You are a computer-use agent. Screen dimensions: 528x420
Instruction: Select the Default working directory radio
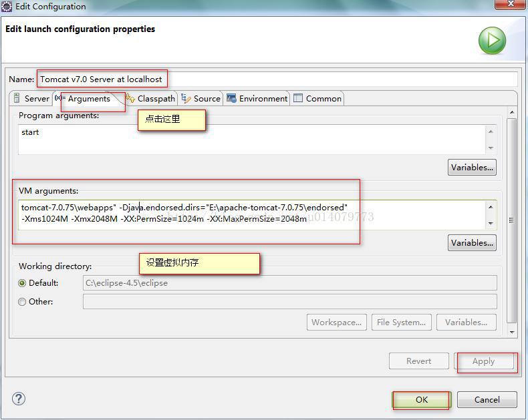(x=22, y=283)
